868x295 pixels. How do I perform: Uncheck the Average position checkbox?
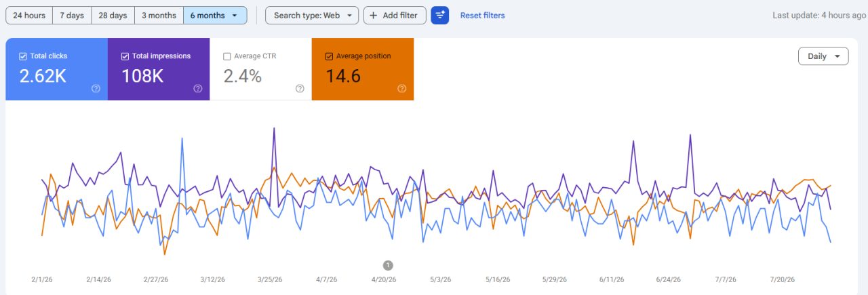(329, 56)
